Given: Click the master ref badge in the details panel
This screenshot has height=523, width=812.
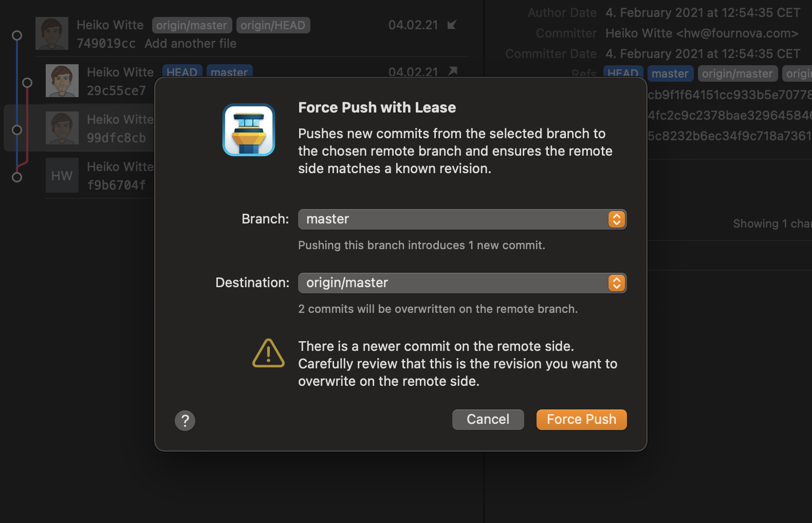Looking at the screenshot, I should (670, 73).
